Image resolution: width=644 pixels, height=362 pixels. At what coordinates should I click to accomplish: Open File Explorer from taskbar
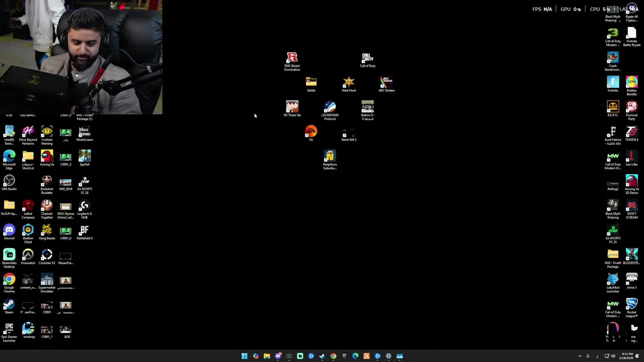(267, 356)
